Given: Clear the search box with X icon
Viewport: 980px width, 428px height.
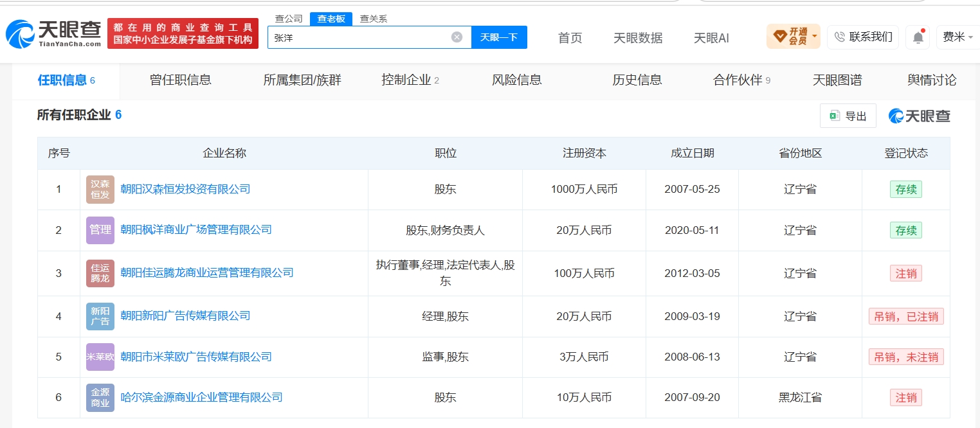Looking at the screenshot, I should pos(457,37).
